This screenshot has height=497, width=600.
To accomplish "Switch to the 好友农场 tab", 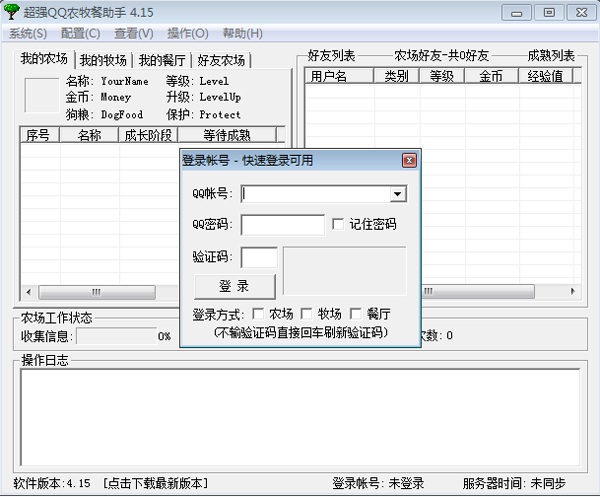I will pyautogui.click(x=221, y=60).
